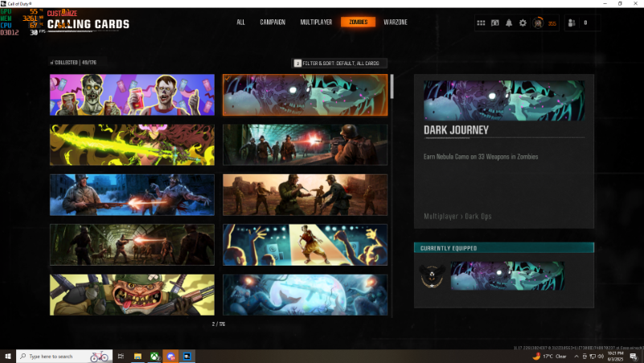Select the Zombies tab

tap(358, 23)
